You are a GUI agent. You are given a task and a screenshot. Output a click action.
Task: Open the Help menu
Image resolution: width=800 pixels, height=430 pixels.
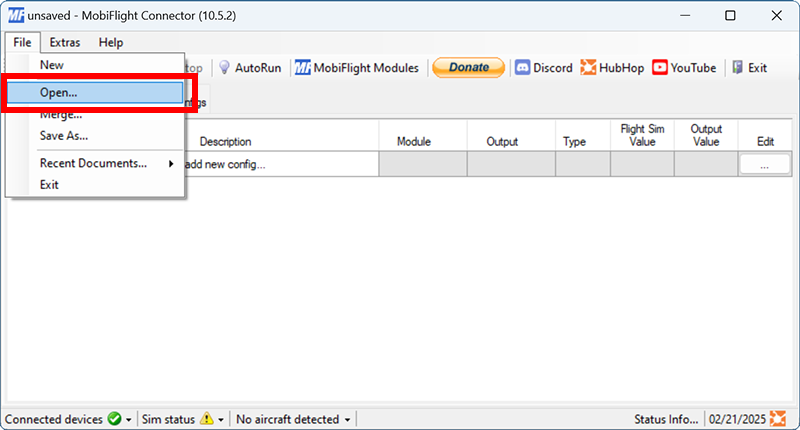point(111,42)
